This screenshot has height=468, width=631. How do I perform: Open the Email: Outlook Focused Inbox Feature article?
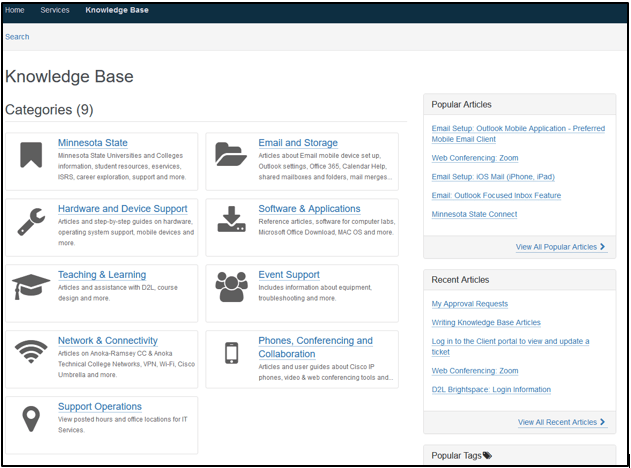click(x=496, y=196)
